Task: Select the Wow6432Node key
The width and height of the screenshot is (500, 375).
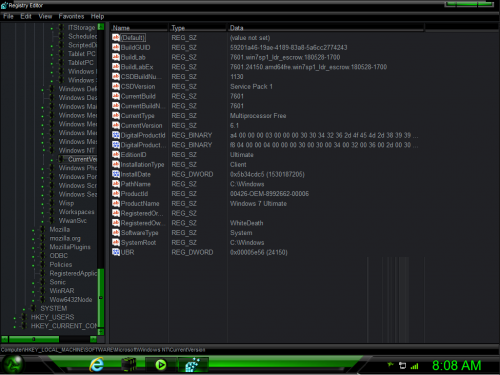Action: 71,300
